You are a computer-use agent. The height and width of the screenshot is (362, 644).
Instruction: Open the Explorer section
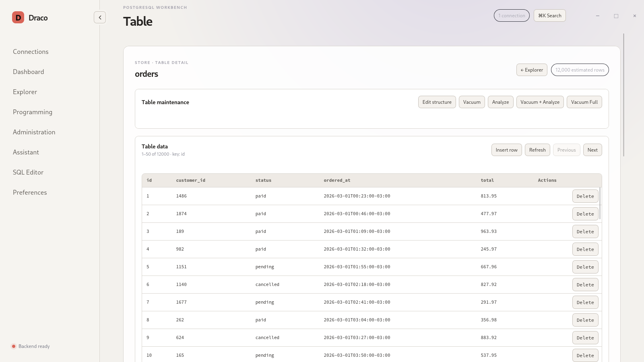pyautogui.click(x=25, y=92)
